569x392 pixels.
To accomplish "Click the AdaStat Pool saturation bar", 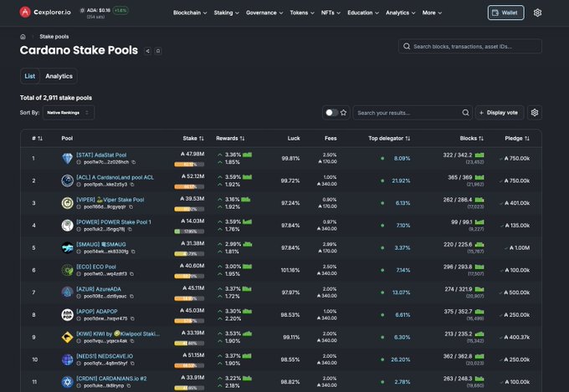I will 189,165.
